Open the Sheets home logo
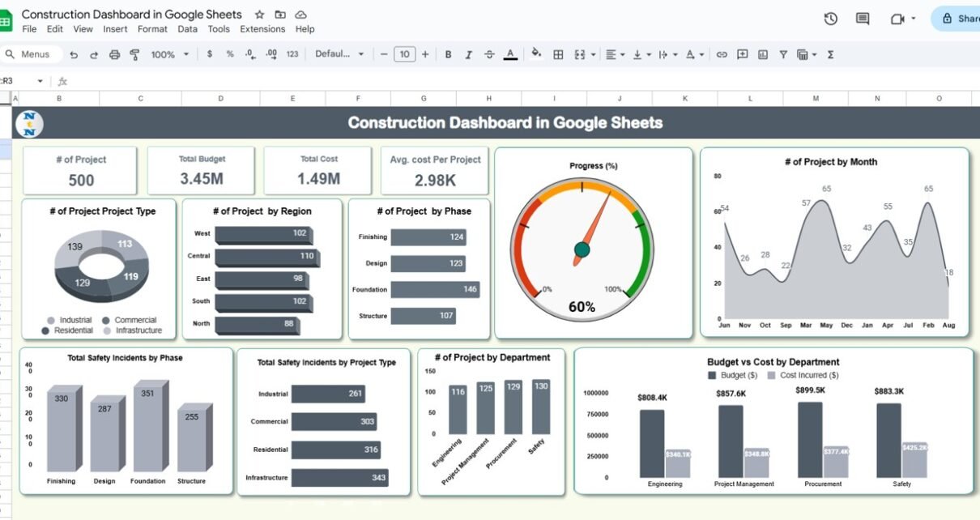980x520 pixels. point(6,20)
